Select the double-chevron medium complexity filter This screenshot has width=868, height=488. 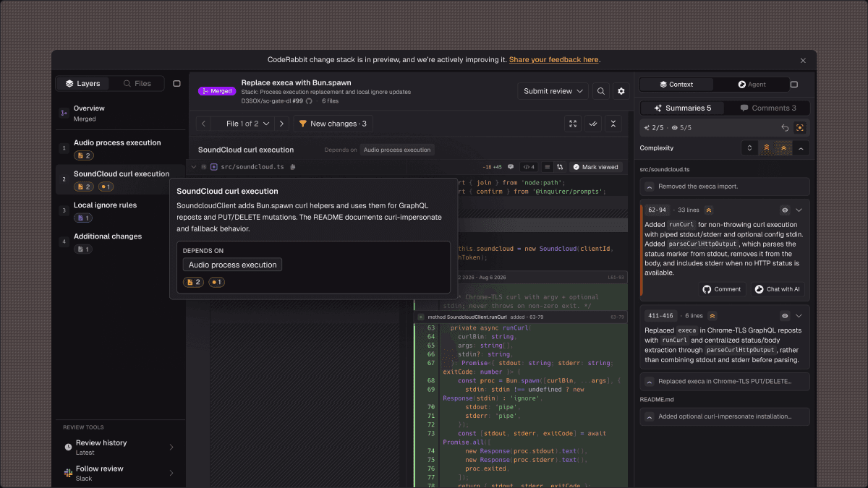coord(783,148)
